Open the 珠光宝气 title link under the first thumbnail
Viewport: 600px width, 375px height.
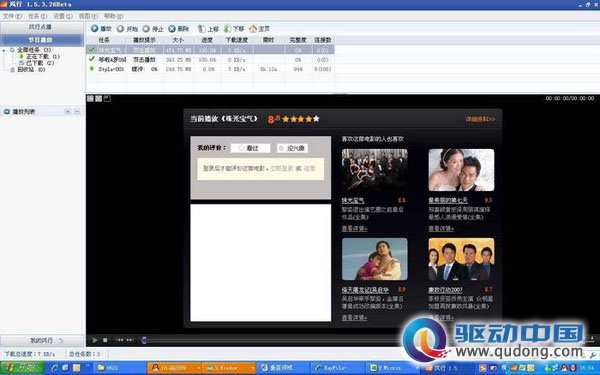point(353,201)
